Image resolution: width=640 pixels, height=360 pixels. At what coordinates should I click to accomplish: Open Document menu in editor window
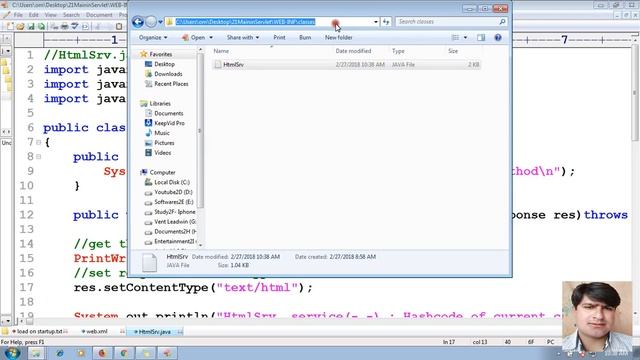tap(99, 15)
